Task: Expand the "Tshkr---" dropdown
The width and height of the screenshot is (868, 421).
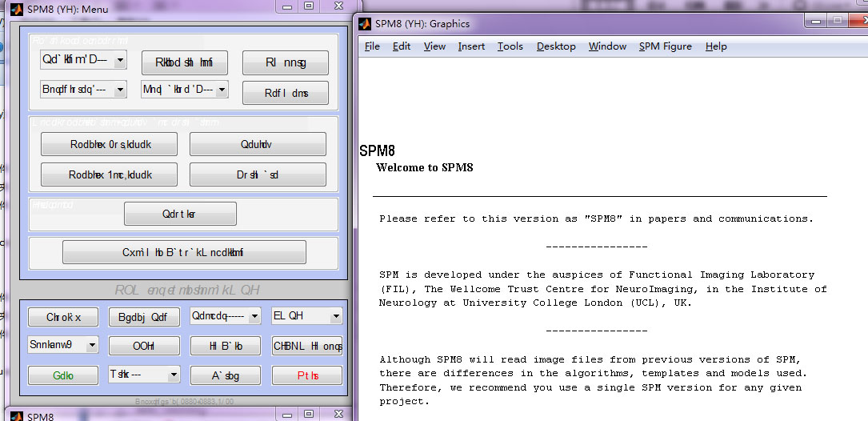Action: (144, 375)
